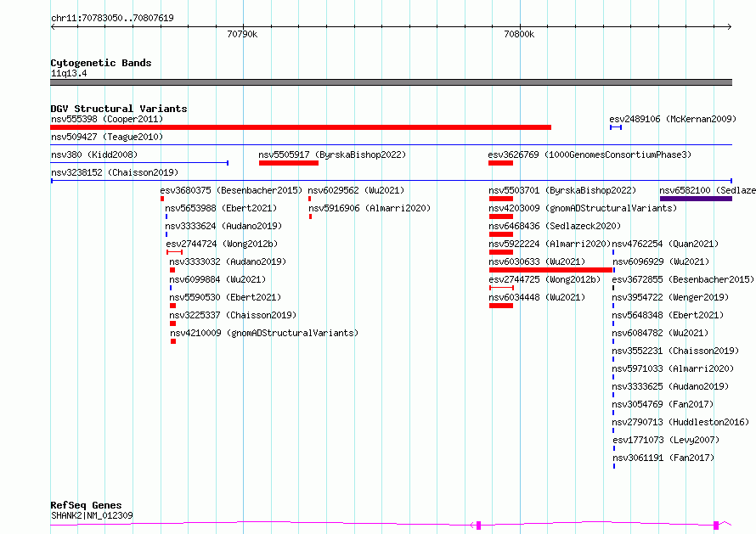756x534 pixels.
Task: Click the SHANK2|NM_012309 gene label
Action: [92, 515]
